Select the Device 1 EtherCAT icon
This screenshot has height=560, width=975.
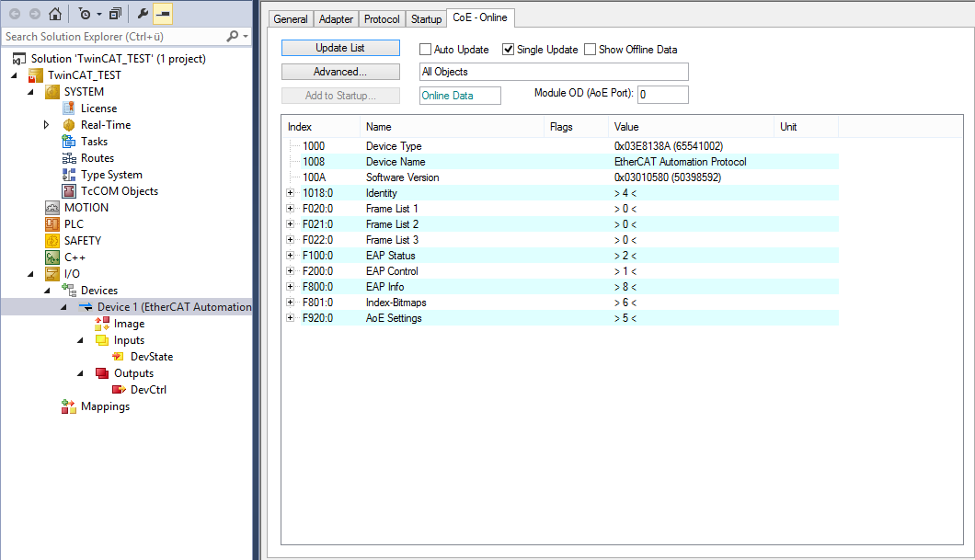tap(86, 307)
